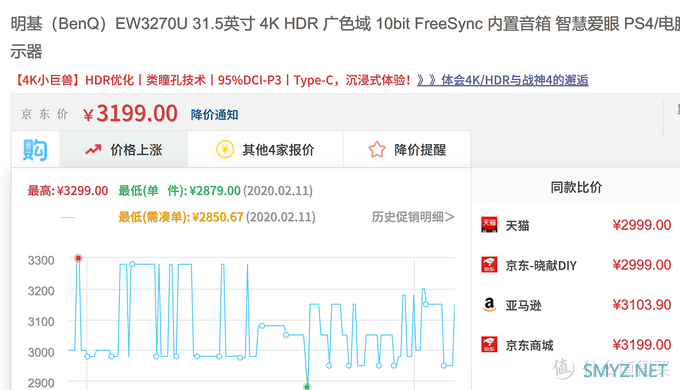Click the blue 购 shopping logo icon

coord(35,150)
